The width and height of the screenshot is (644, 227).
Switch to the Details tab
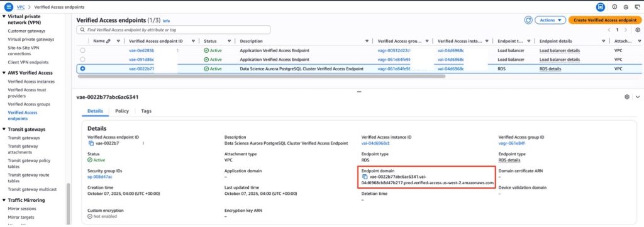click(x=96, y=111)
